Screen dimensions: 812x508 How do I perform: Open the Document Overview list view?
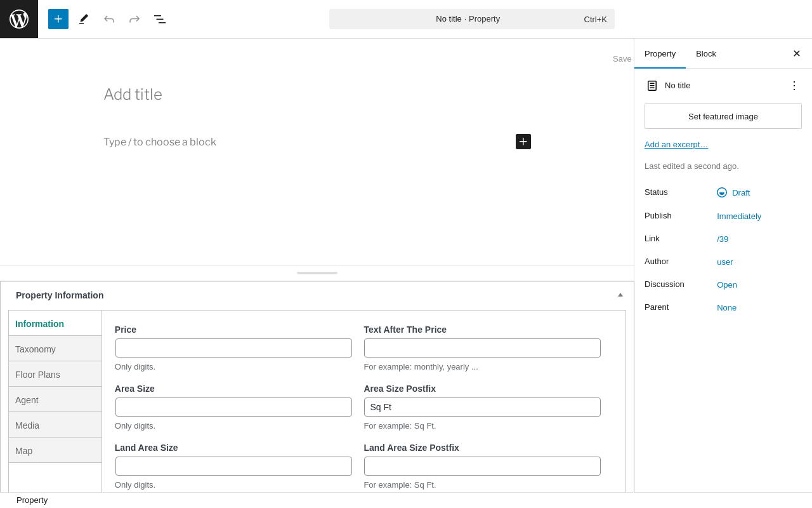(x=160, y=19)
